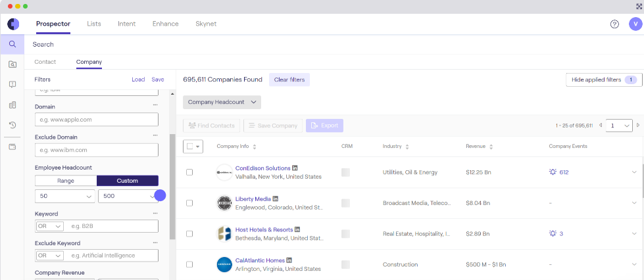This screenshot has height=280, width=644.
Task: Open Exclude Keyword filter options dots
Action: (x=155, y=243)
